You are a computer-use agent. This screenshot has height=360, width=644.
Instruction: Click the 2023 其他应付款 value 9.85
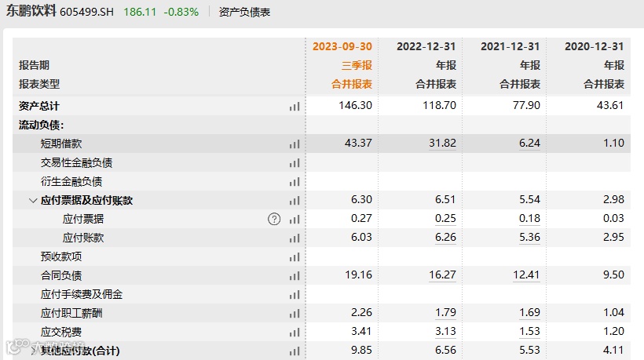[x=362, y=350]
